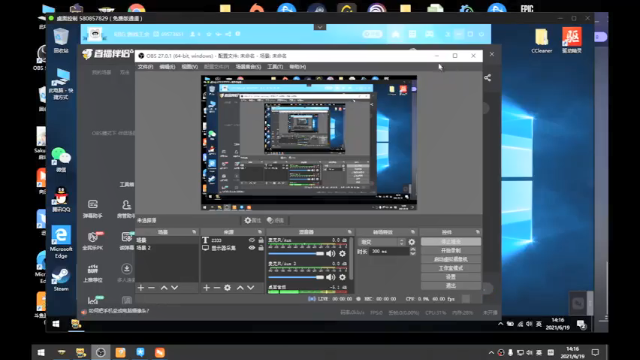Remove selected scene with minus icon

pyautogui.click(x=151, y=288)
